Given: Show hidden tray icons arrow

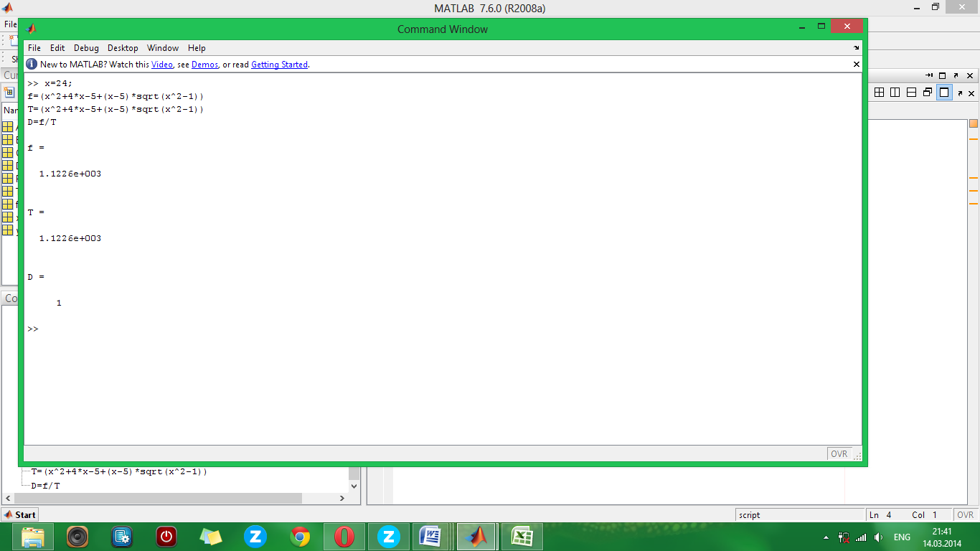Looking at the screenshot, I should (x=826, y=537).
